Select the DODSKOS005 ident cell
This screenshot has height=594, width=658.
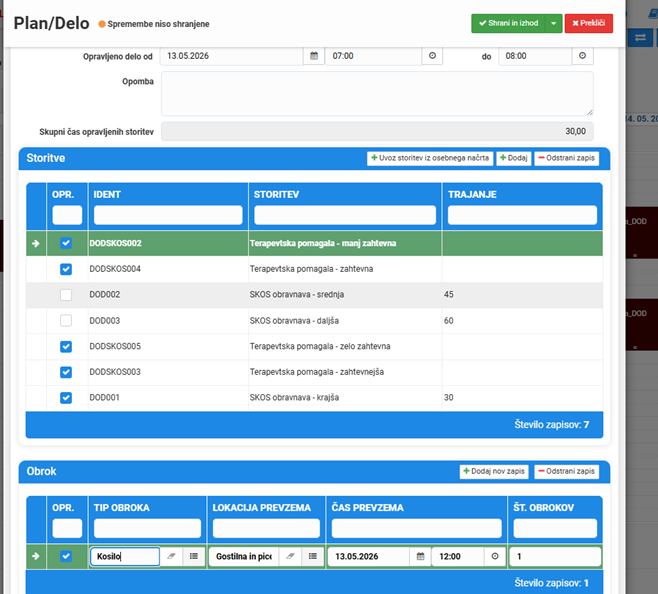(x=168, y=346)
